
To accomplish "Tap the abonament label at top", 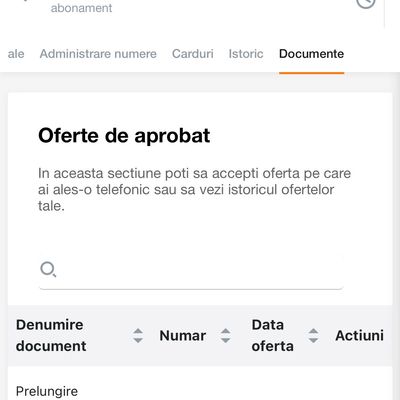I will (x=81, y=7).
